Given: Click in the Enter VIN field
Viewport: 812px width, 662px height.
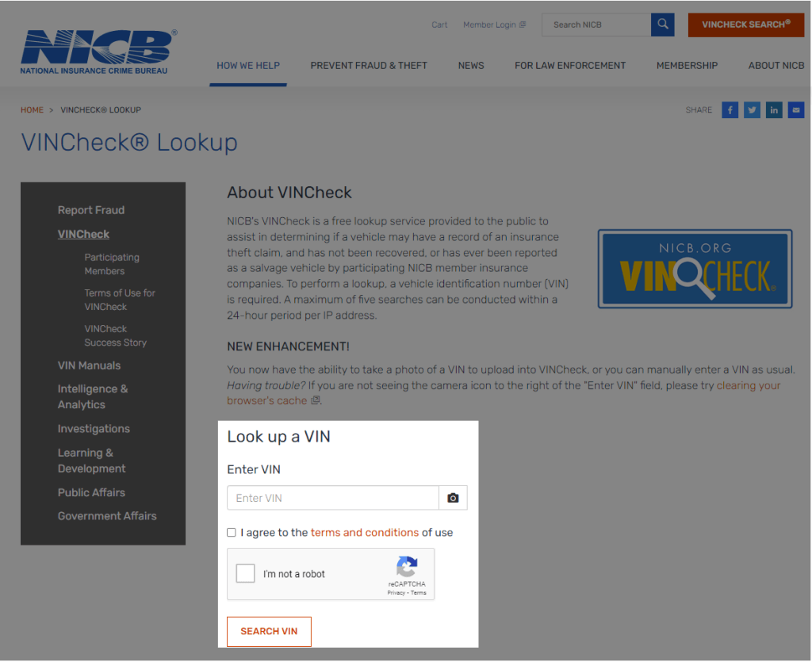Looking at the screenshot, I should [333, 498].
